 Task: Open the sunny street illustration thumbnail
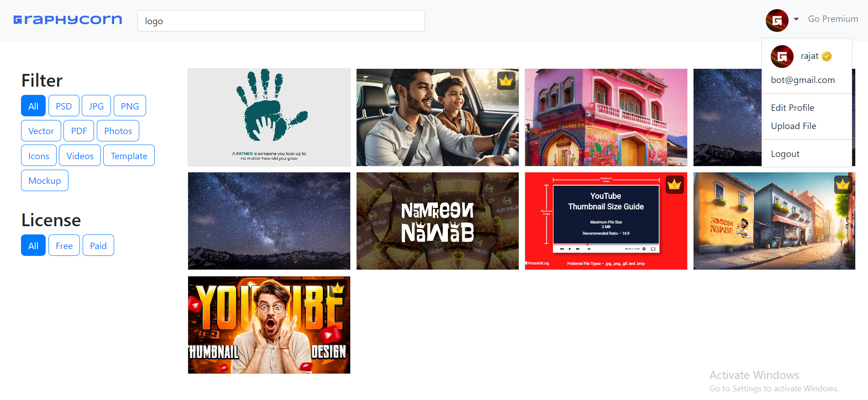pyautogui.click(x=774, y=221)
